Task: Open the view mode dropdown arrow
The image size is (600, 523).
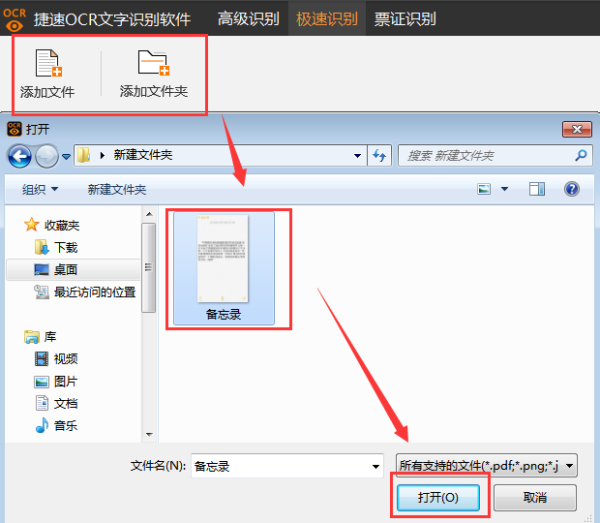Action: coord(505,189)
